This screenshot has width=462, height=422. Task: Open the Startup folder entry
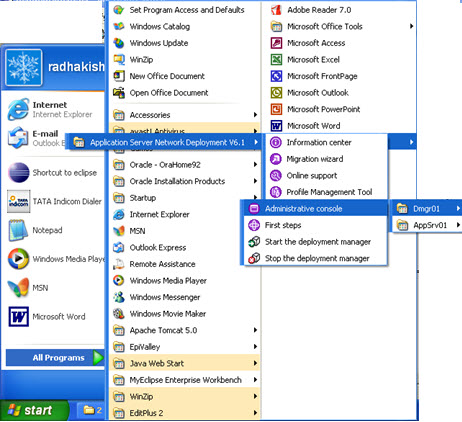[185, 198]
